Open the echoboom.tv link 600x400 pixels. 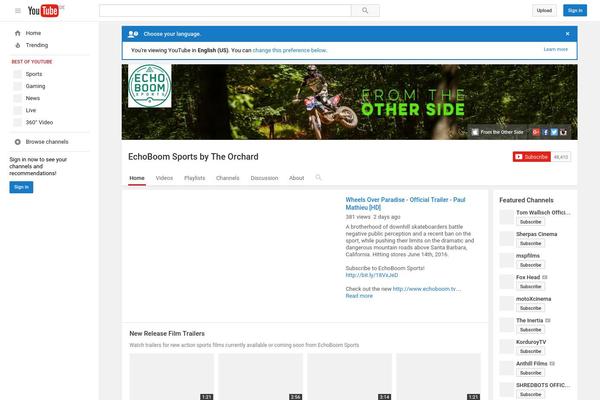[427, 289]
